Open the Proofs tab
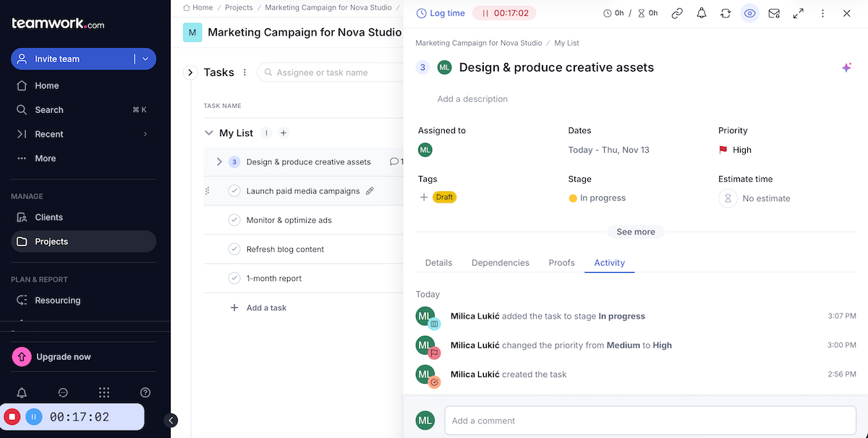868x438 pixels. 561,263
